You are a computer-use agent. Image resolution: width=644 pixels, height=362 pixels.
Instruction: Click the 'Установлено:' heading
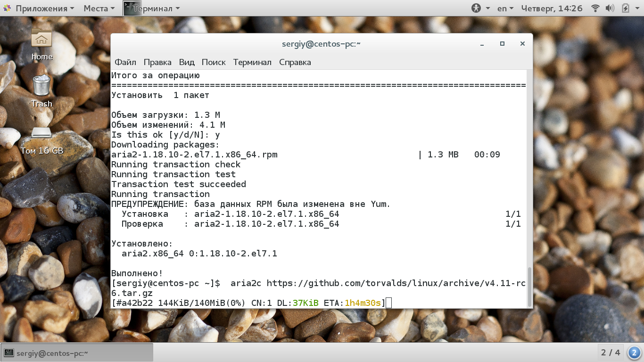(x=142, y=244)
